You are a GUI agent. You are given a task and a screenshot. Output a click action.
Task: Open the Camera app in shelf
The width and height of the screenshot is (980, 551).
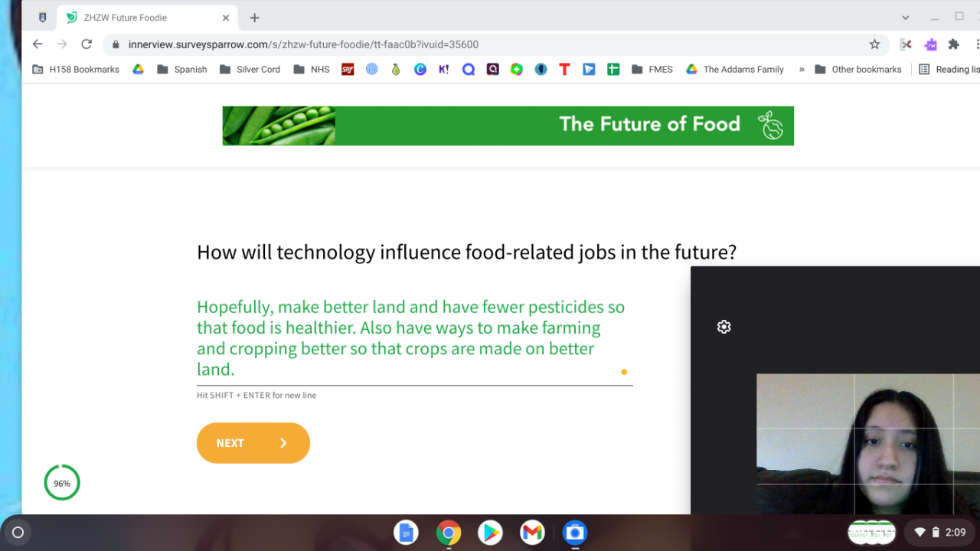coord(574,533)
